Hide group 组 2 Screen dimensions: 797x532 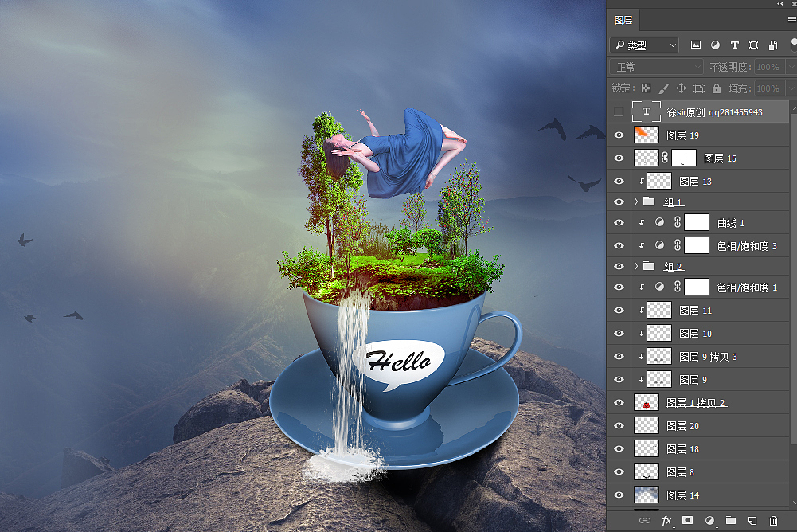(619, 267)
